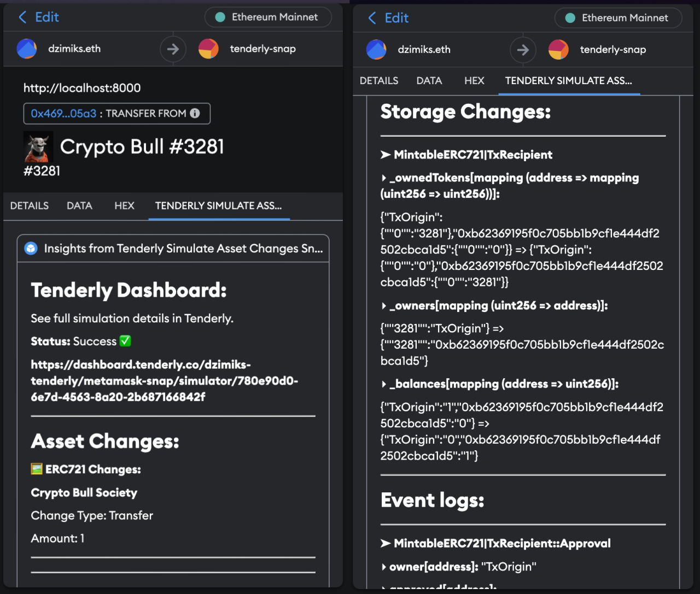Open DETAILS tab in right panel

tap(379, 80)
